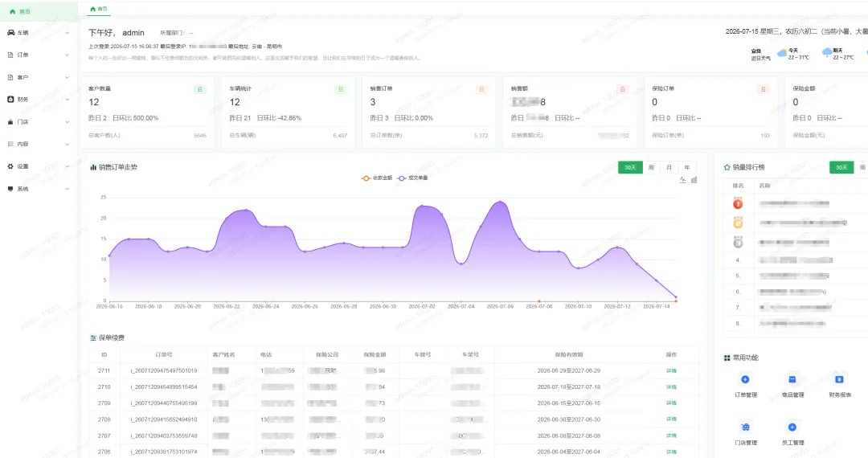Click total orders value 5,372

(481, 136)
